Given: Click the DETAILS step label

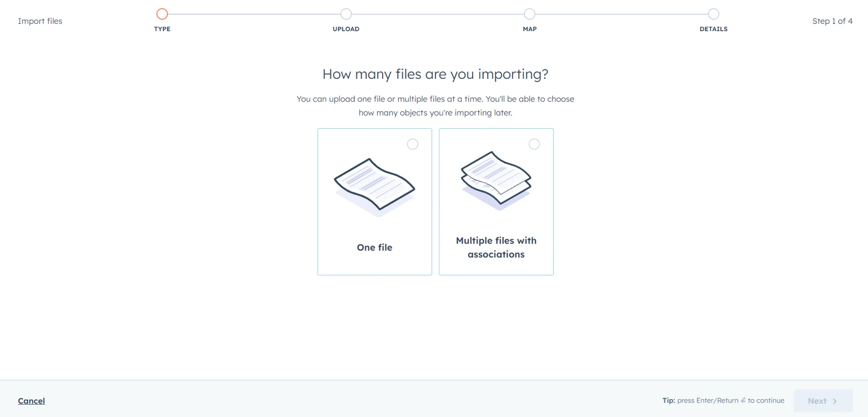Looking at the screenshot, I should pos(713,29).
